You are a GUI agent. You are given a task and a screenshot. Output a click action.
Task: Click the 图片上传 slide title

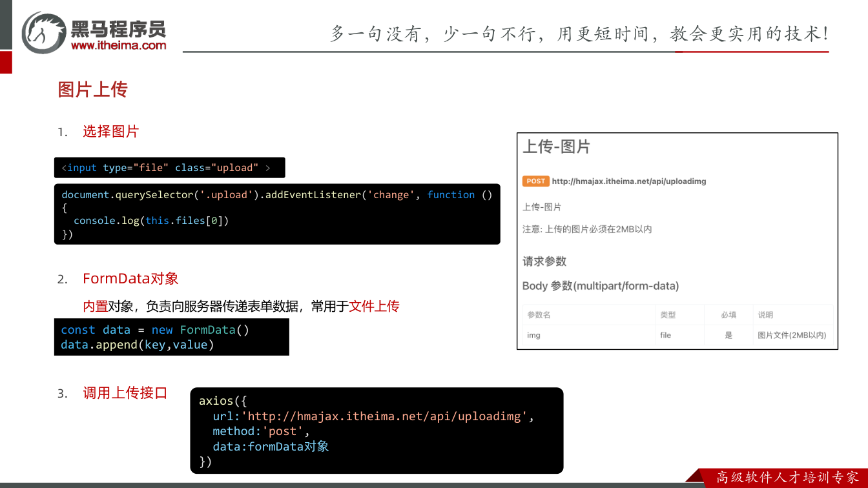click(x=92, y=90)
